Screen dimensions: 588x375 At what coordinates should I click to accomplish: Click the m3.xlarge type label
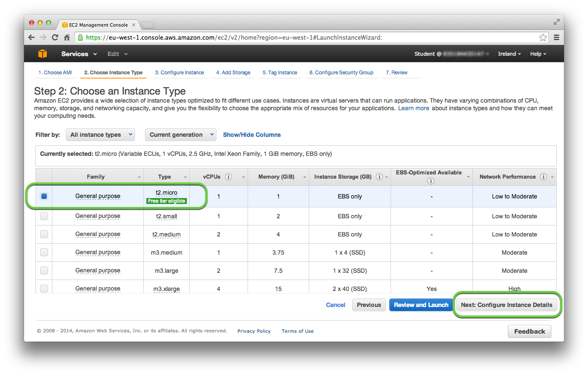167,289
